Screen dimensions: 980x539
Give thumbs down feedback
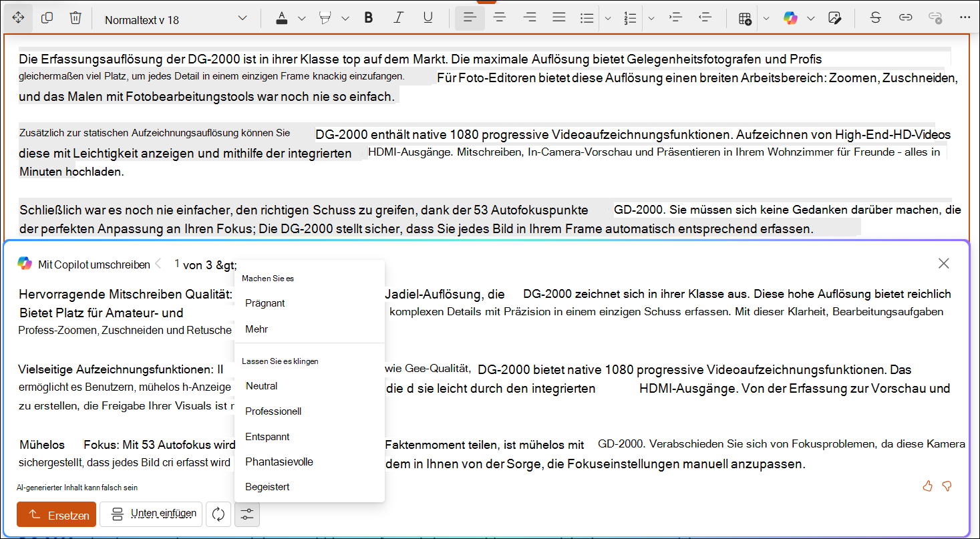tap(947, 486)
